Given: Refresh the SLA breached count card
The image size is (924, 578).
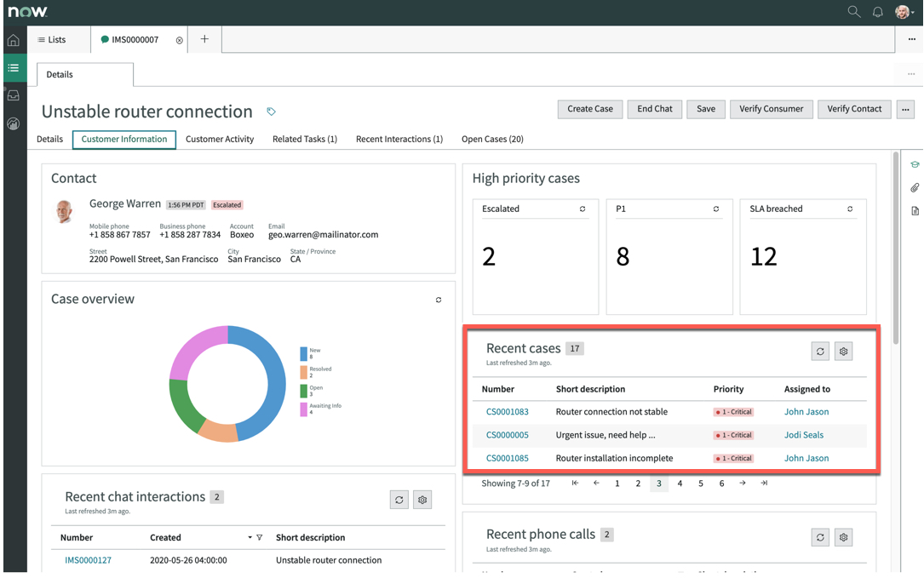Looking at the screenshot, I should pyautogui.click(x=850, y=209).
